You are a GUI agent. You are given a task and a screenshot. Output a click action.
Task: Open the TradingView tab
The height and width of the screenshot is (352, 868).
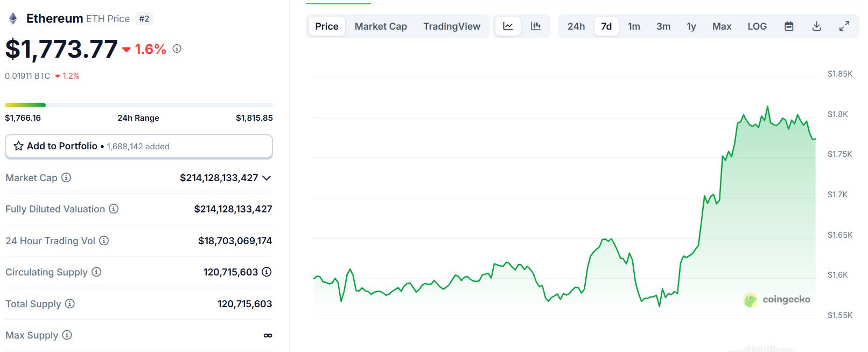click(452, 26)
